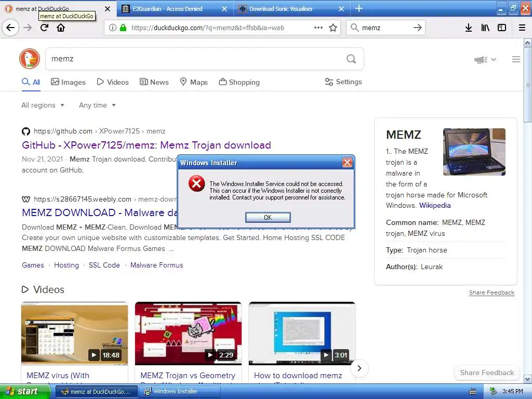This screenshot has width=532, height=399.
Task: Click the Games sitelink
Action: (x=33, y=265)
